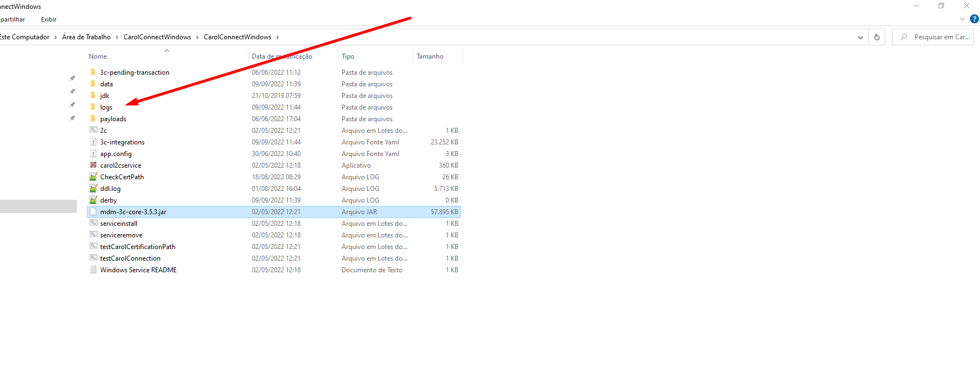Screen dimensions: 980x373
Task: Sort by the Tamanho column header
Action: [430, 56]
